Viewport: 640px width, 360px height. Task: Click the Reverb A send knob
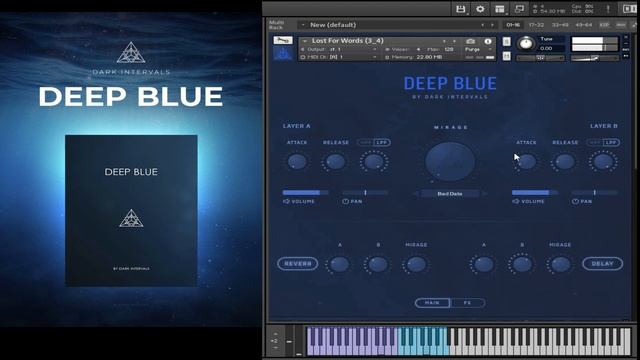coord(340,264)
